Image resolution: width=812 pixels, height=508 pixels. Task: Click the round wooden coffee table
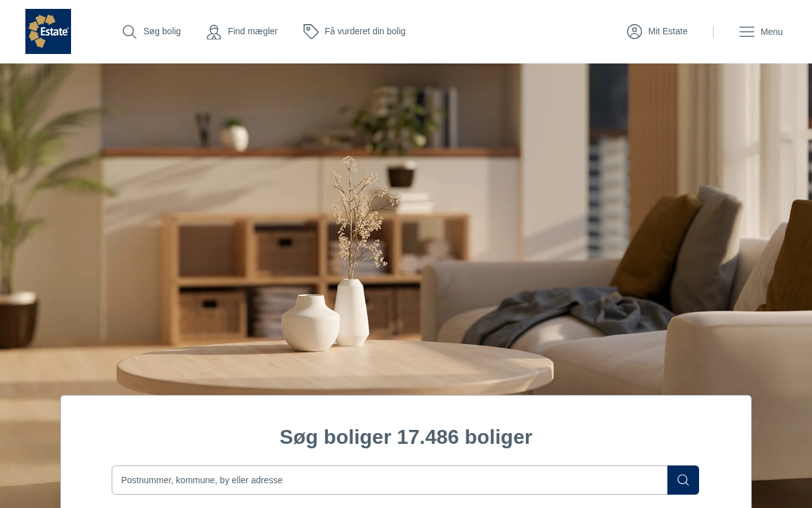[x=335, y=368]
